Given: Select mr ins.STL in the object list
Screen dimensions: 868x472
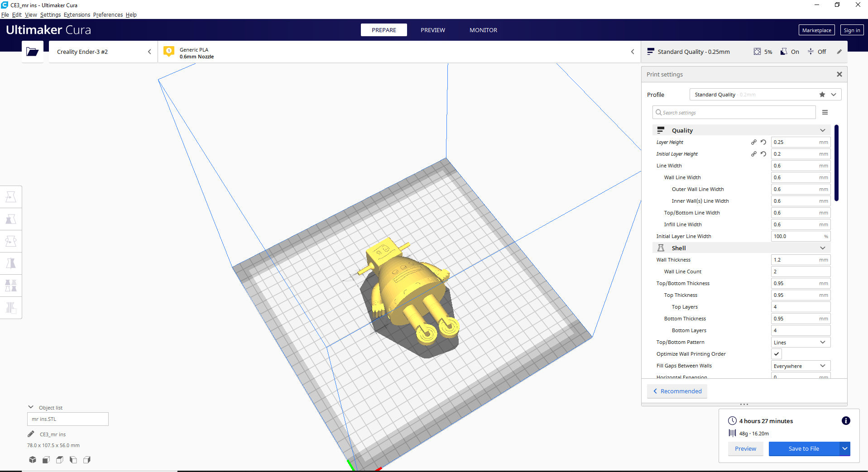Looking at the screenshot, I should (68, 419).
